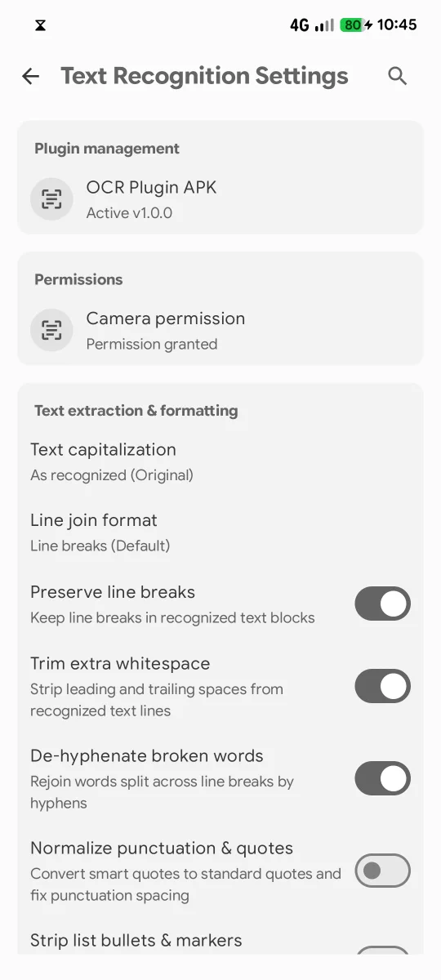Screen dimensions: 441x980
Task: Toggle the partially visible Strip list bullets switch
Action: pyautogui.click(x=382, y=951)
